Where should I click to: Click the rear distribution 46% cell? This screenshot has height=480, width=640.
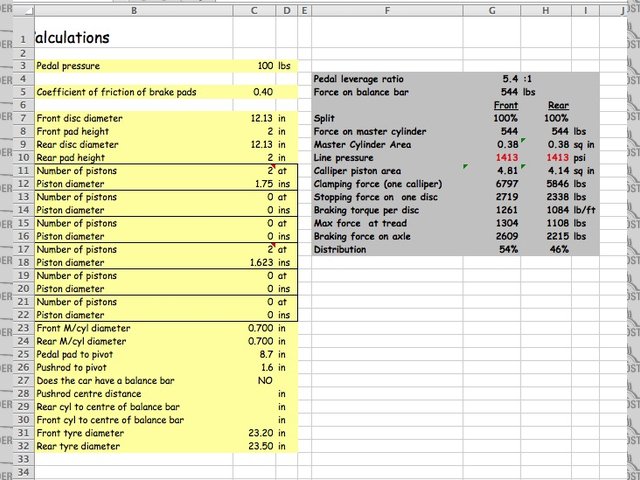tap(554, 249)
